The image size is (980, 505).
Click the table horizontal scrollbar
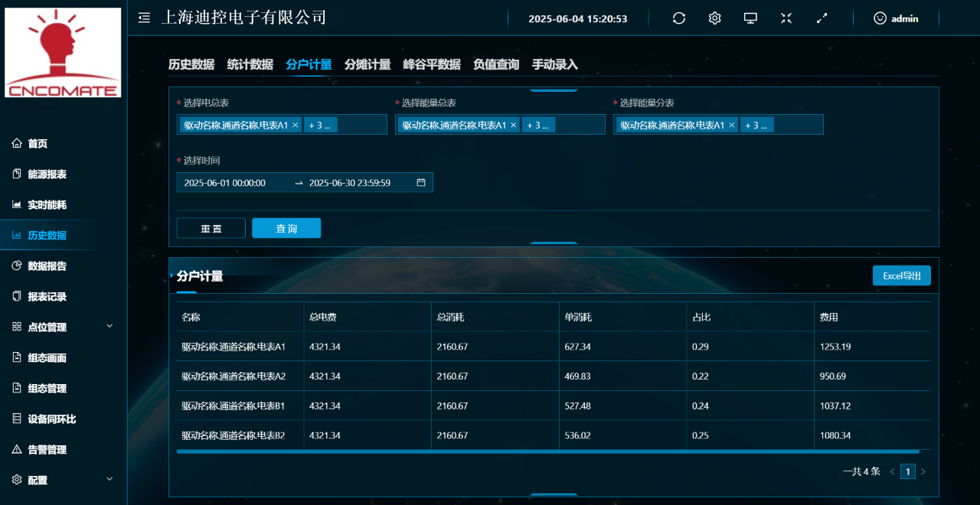click(547, 452)
